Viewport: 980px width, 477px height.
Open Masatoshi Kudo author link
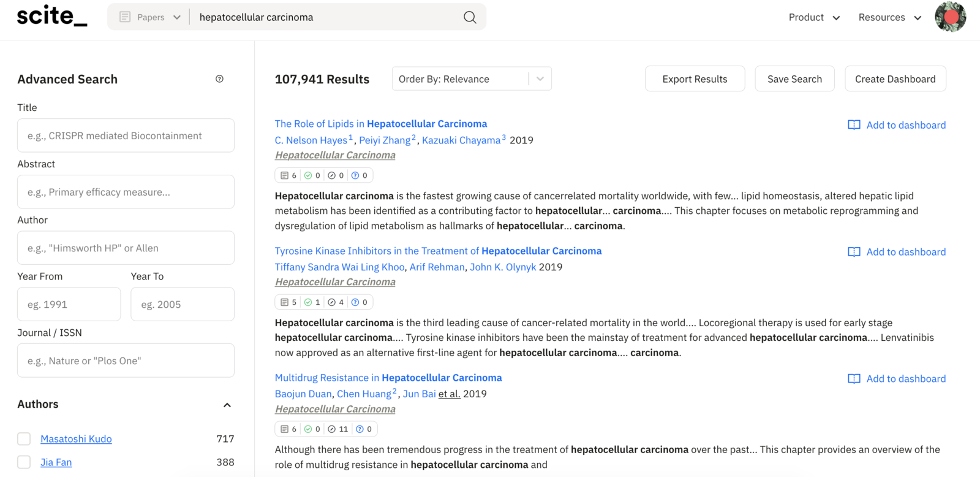76,439
